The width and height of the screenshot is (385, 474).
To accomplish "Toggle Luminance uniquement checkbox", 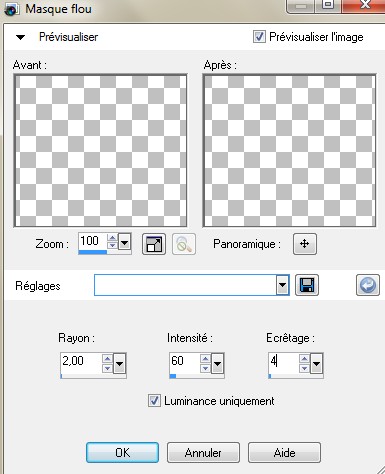I will [x=154, y=400].
